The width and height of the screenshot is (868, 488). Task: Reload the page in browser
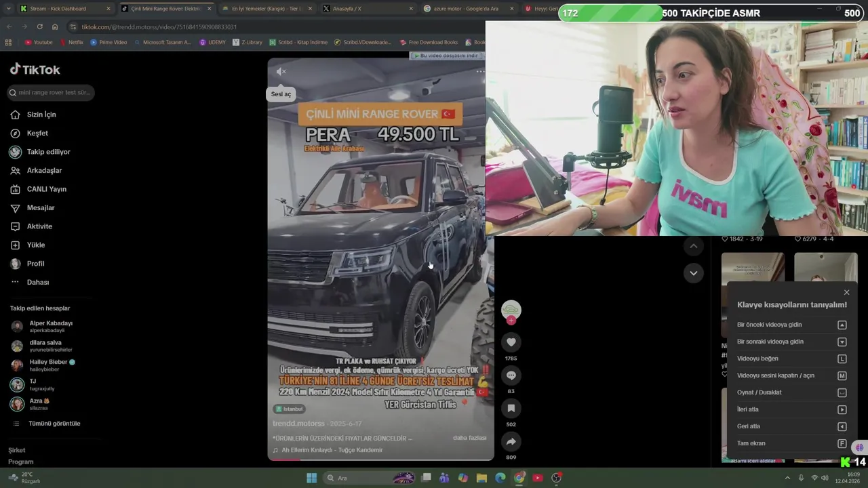39,26
